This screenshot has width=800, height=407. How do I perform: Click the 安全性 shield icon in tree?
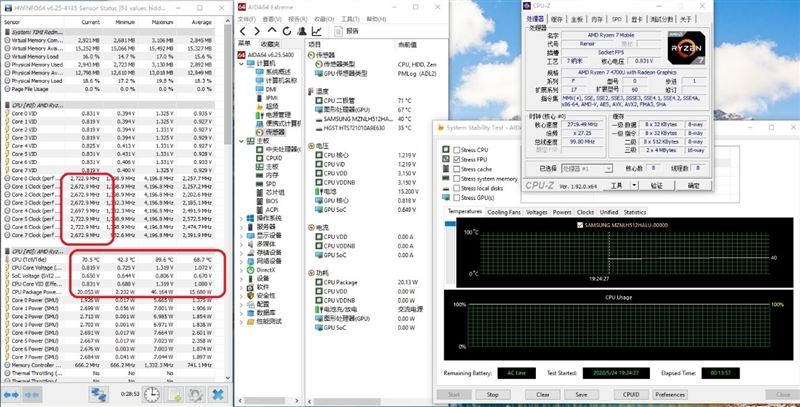tap(251, 296)
